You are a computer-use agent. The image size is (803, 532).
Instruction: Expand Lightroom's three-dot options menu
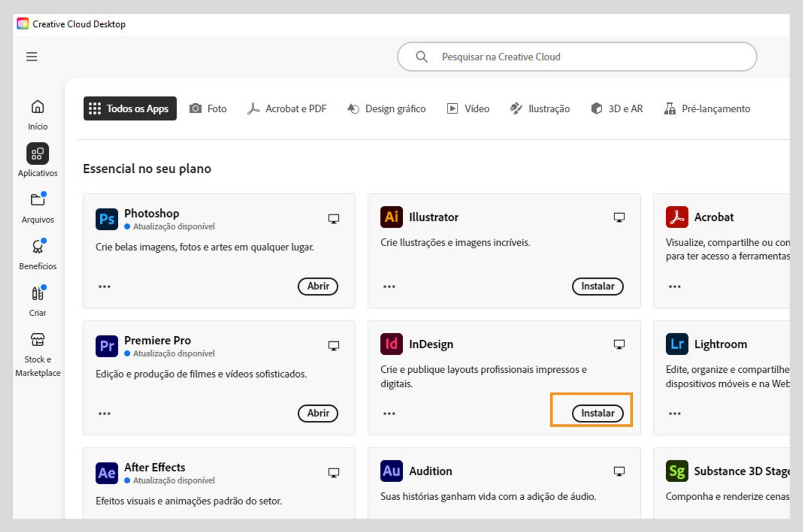674,414
